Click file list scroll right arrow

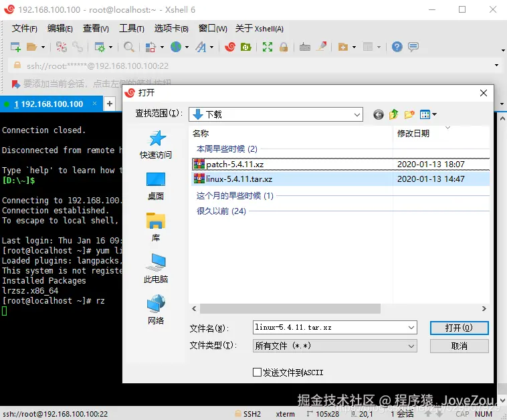pyautogui.click(x=484, y=309)
